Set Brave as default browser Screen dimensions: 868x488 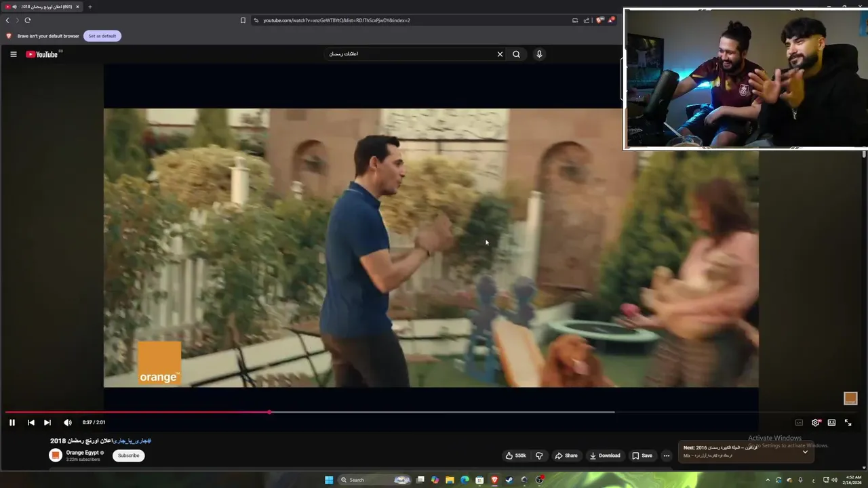[102, 36]
